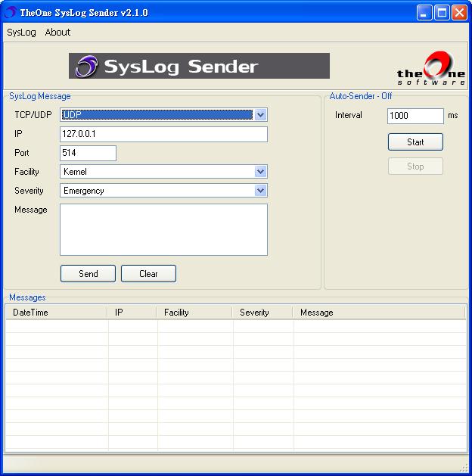Click the Kernel facility combo box
This screenshot has width=472, height=476.
tap(163, 172)
